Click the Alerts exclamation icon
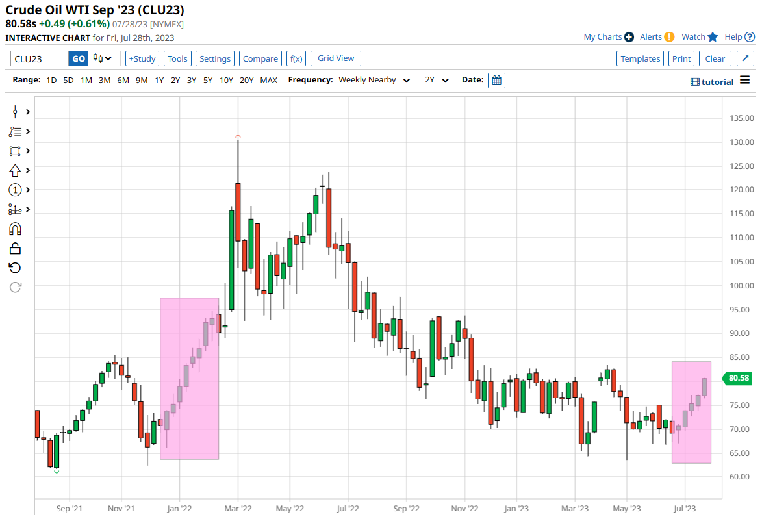Screen dimensions: 762x532 tap(669, 37)
